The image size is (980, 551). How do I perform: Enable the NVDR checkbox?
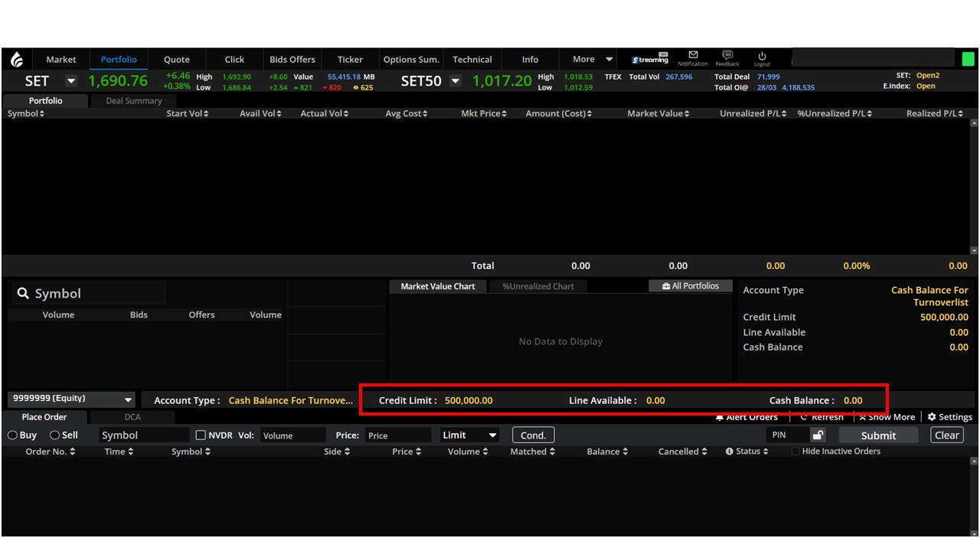point(201,435)
